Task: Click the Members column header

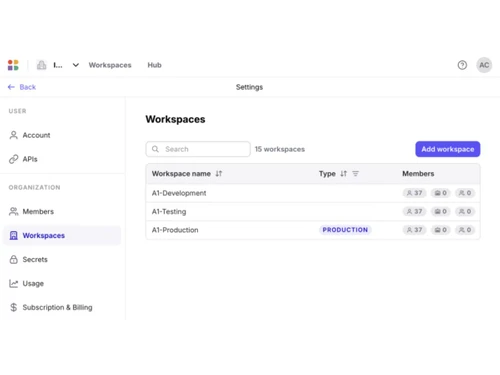Action: (x=418, y=174)
